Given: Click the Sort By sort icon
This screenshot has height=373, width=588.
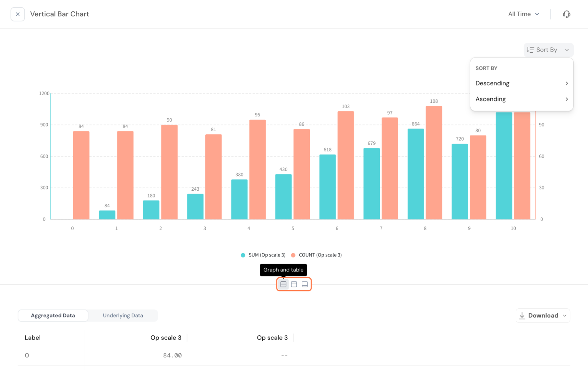Looking at the screenshot, I should coord(530,50).
